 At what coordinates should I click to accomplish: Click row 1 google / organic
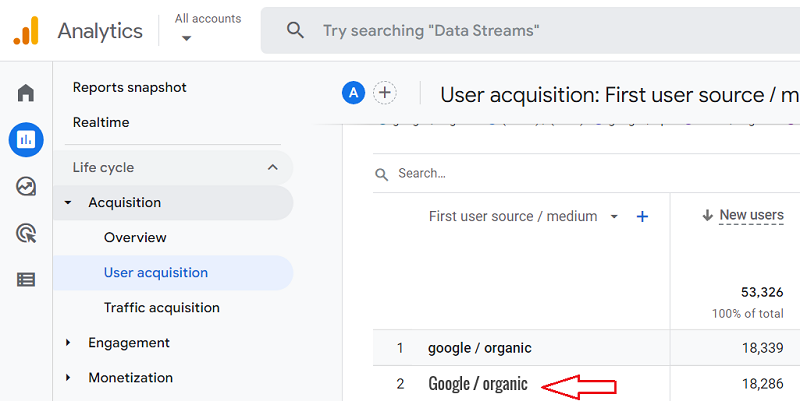click(480, 348)
